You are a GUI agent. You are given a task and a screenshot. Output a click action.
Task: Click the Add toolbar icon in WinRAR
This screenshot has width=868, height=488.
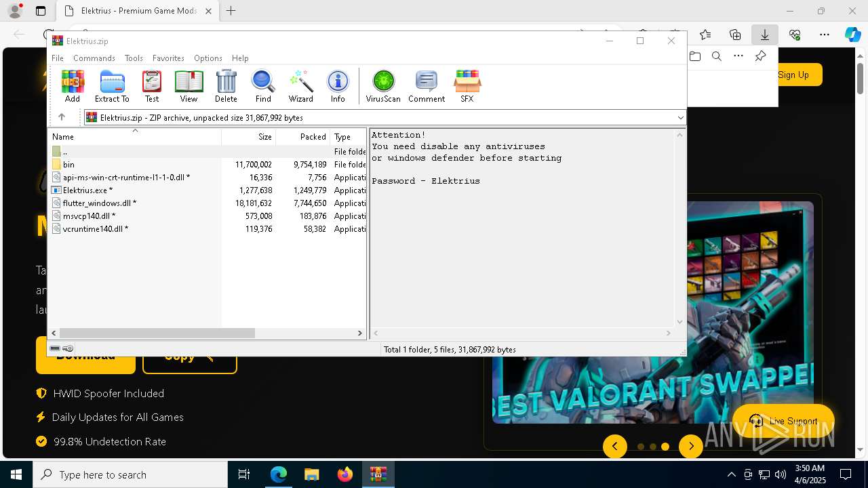[73, 86]
